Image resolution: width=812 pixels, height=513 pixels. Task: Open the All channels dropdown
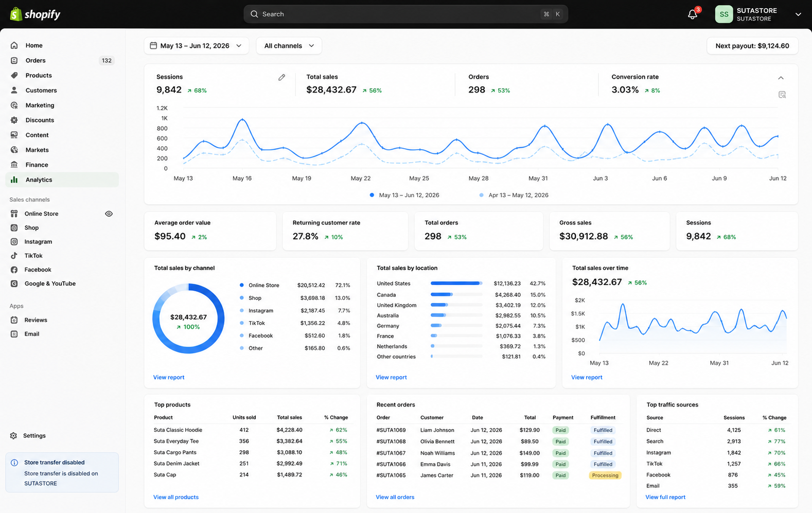(289, 46)
